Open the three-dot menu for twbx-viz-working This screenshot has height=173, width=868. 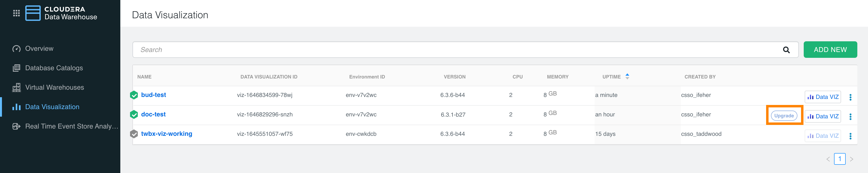850,136
